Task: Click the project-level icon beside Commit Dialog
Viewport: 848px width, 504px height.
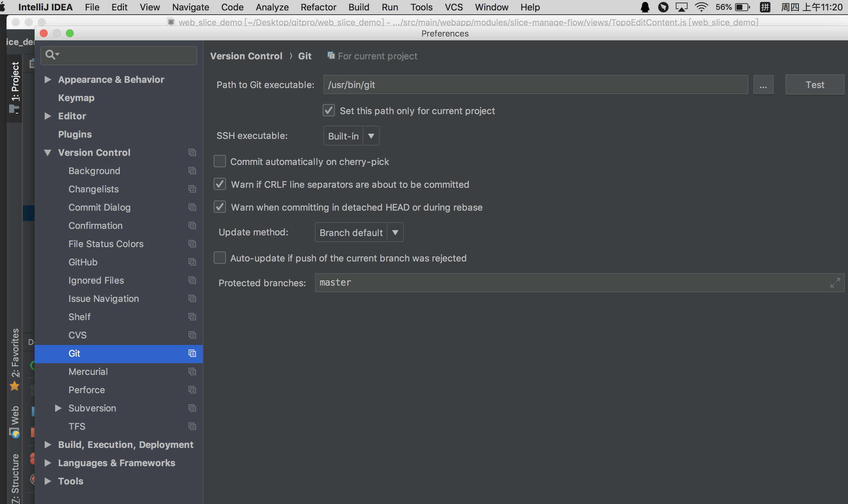Action: pos(192,207)
